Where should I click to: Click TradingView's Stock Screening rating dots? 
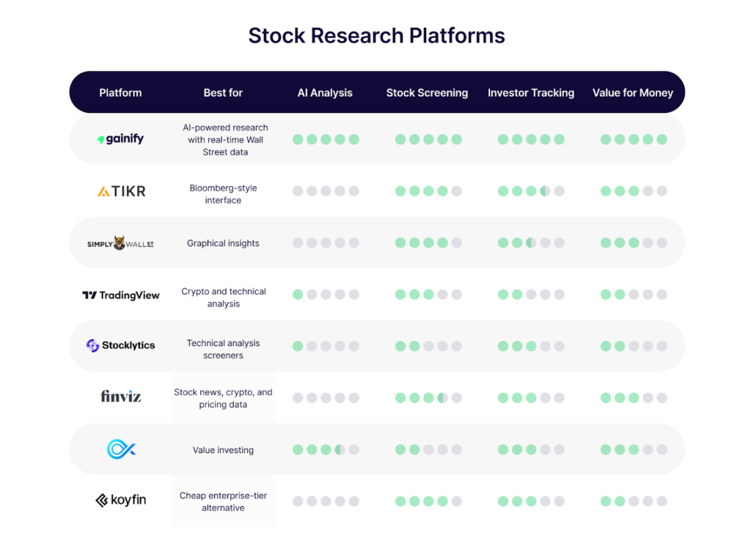428,295
